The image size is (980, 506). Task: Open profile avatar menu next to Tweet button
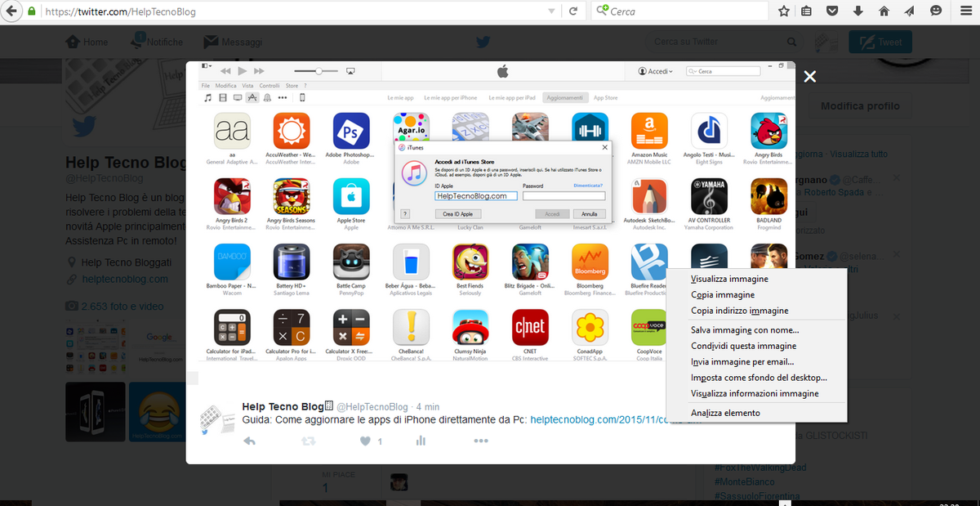pyautogui.click(x=827, y=42)
